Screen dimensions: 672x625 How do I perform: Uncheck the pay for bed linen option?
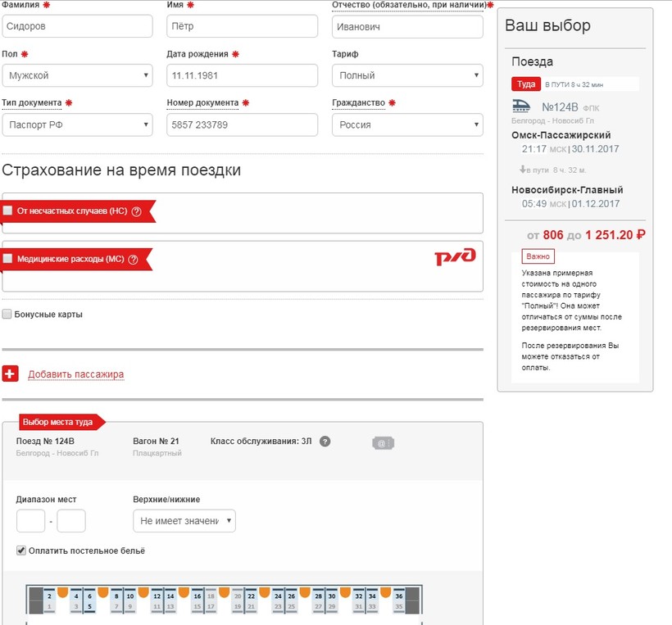pos(21,550)
